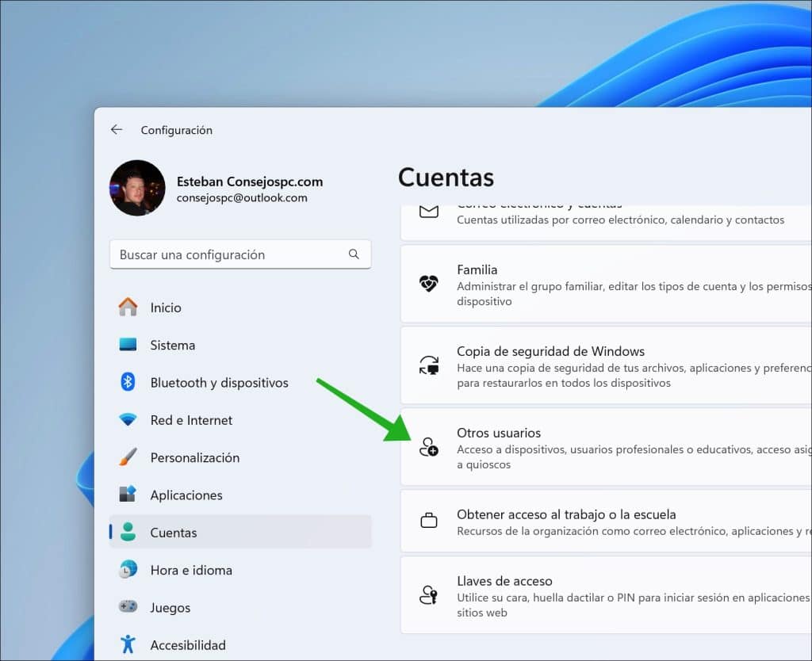Click the paintbrush Personalización icon

click(128, 457)
